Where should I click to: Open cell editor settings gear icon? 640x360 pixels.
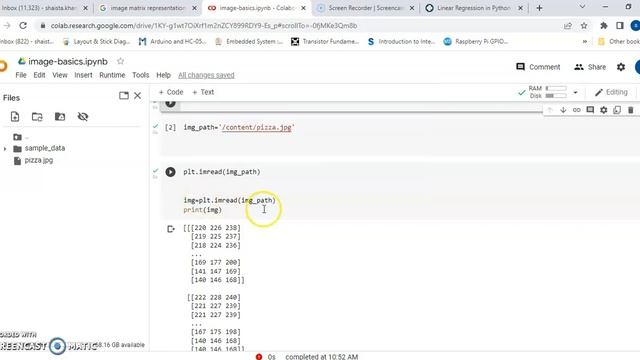tap(604, 110)
